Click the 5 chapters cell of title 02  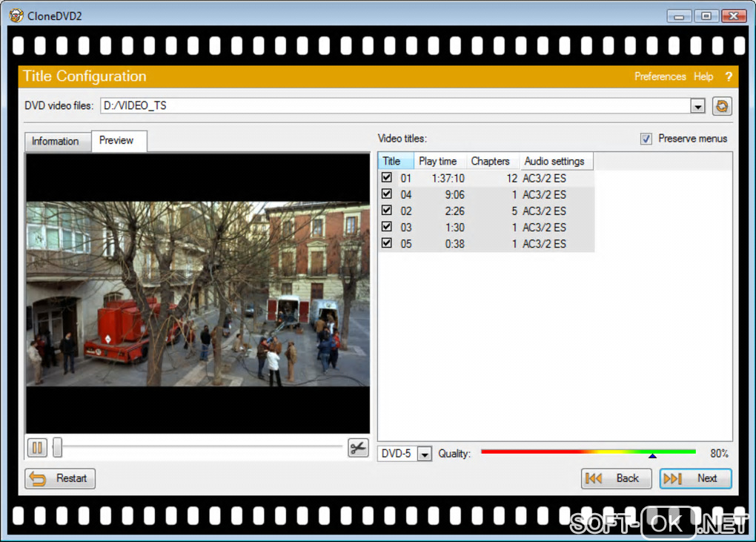(x=514, y=211)
